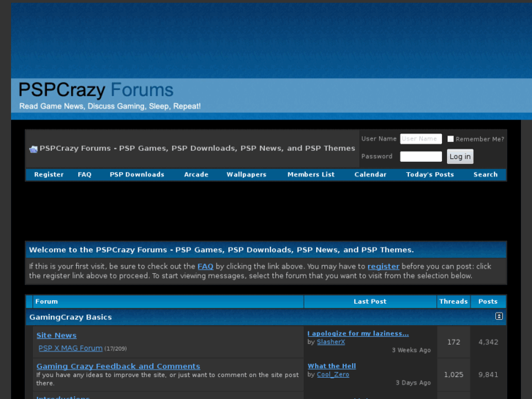Open the Arcade menu item

[196, 174]
